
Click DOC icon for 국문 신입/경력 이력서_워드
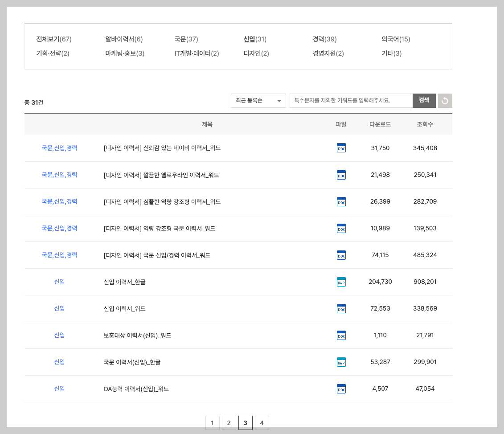341,255
